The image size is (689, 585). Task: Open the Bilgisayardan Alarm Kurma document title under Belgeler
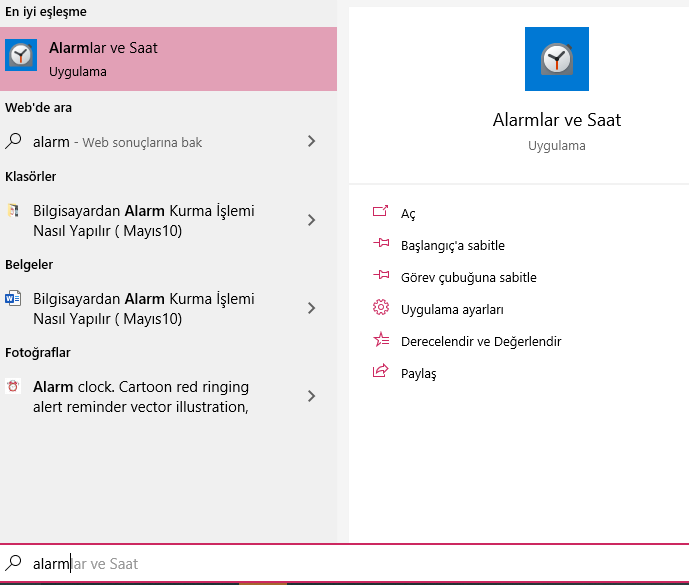143,308
